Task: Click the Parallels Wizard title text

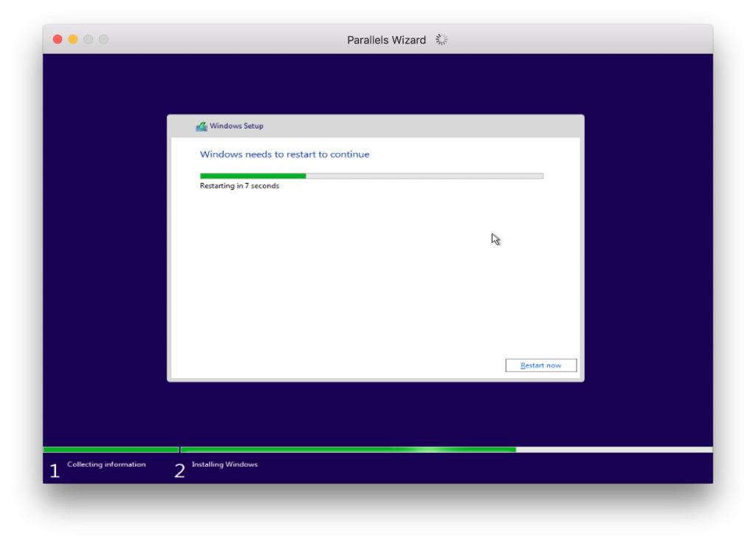Action: 386,39
